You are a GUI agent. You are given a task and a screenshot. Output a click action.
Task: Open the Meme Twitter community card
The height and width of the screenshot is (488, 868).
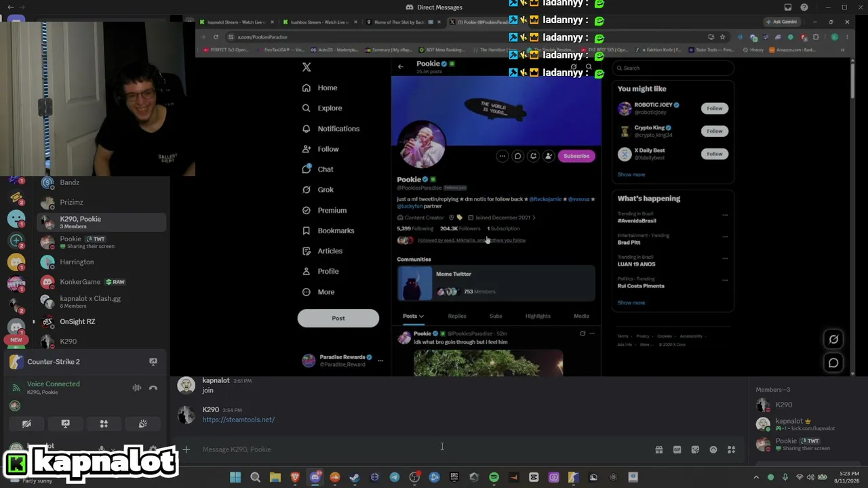coord(496,283)
